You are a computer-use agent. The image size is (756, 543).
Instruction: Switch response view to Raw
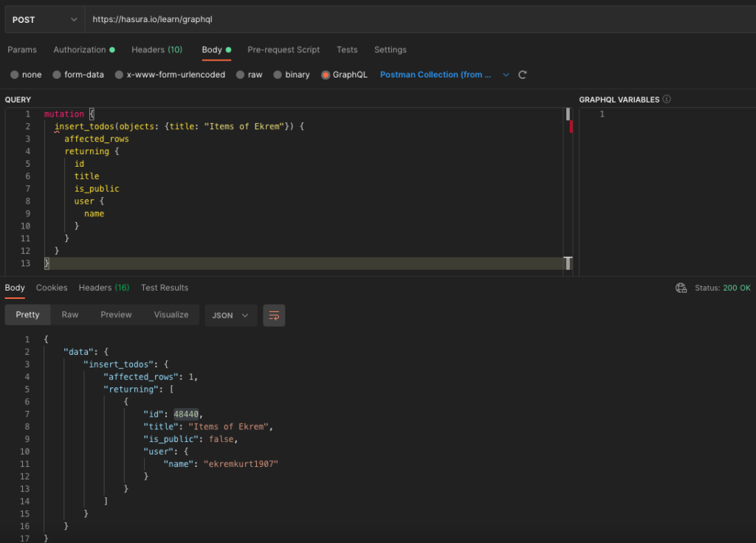[70, 314]
